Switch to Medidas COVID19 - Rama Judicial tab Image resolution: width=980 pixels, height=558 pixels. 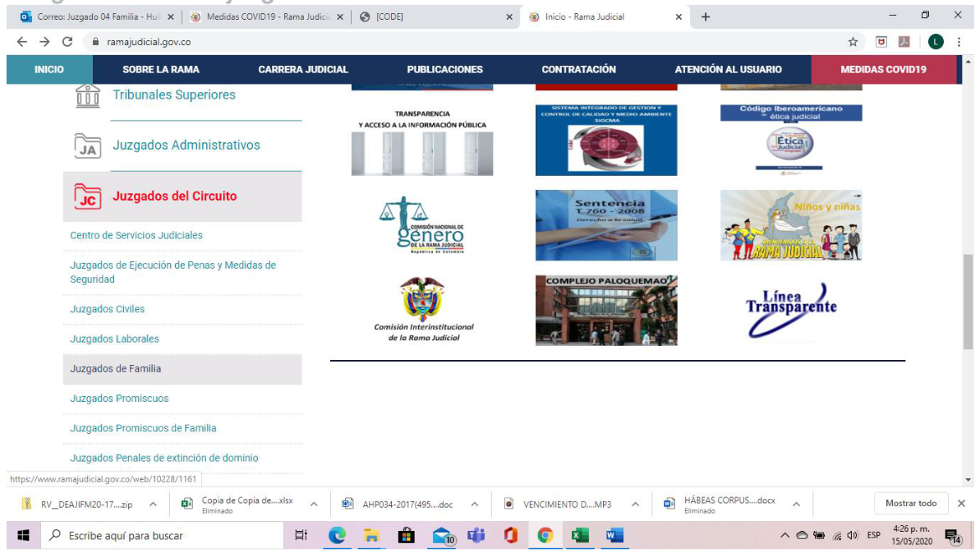pyautogui.click(x=267, y=17)
